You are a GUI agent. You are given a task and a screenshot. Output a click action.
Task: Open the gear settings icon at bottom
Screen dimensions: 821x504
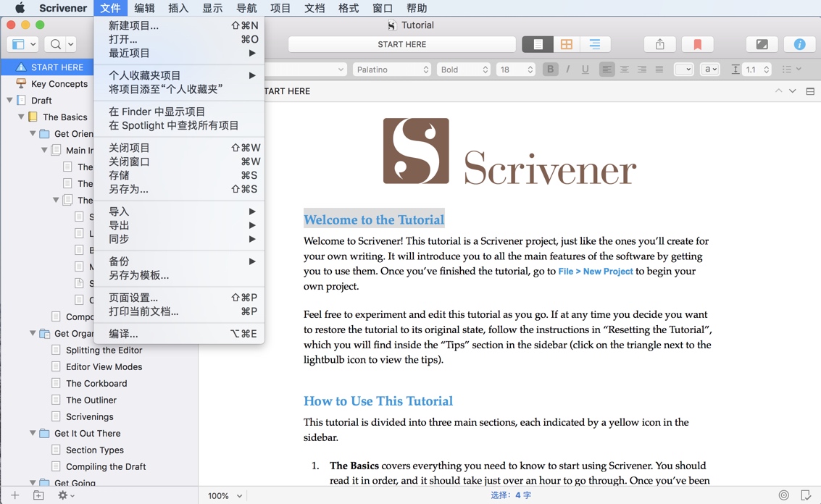coord(62,495)
